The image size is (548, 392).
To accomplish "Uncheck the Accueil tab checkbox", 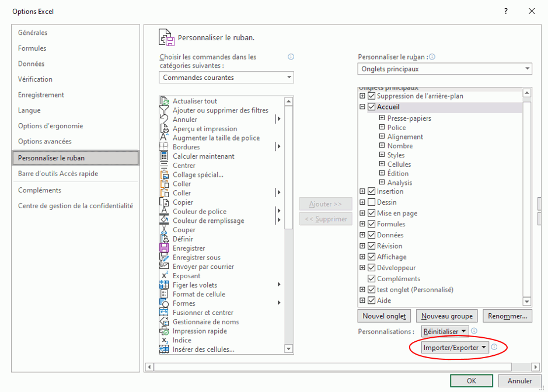I will point(372,107).
